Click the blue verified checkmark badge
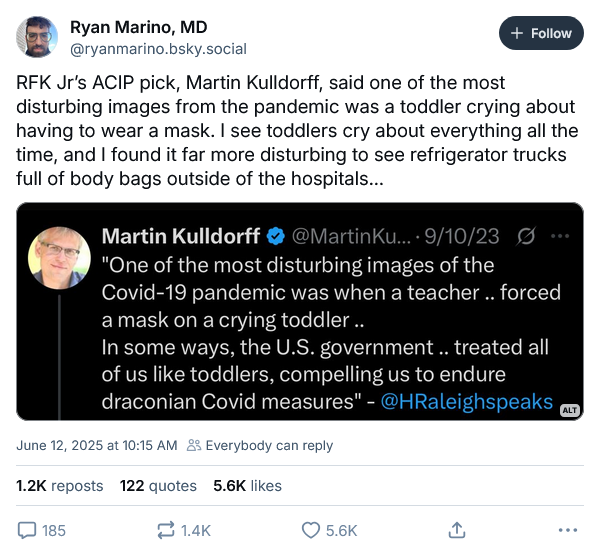Image resolution: width=600 pixels, height=556 pixels. [x=275, y=236]
